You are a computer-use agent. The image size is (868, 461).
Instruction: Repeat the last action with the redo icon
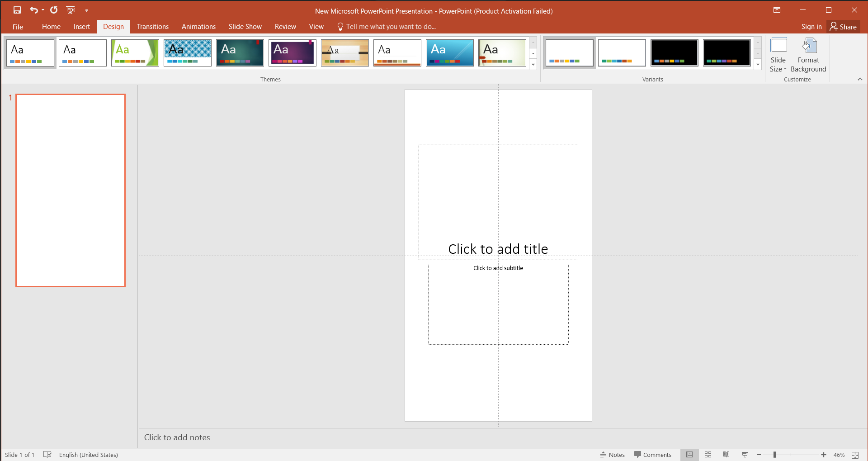[x=54, y=10]
